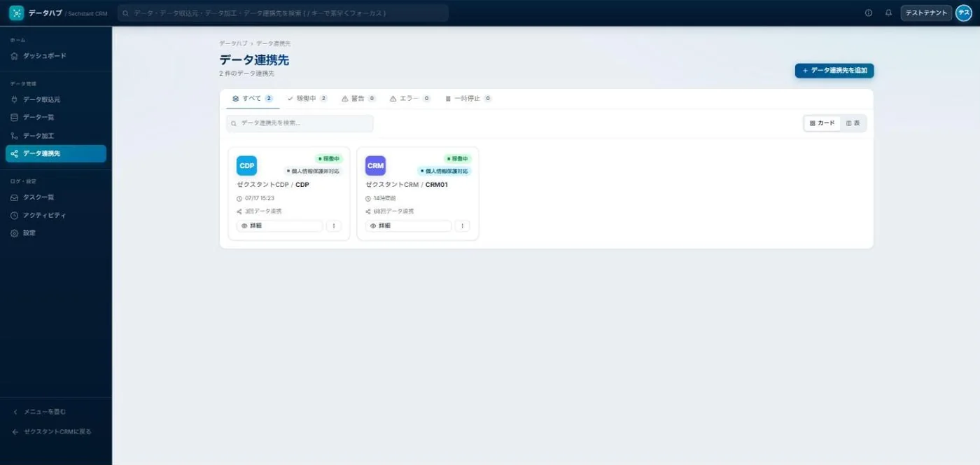Click the 個人情報保護非対応 badge on the CDP card
The height and width of the screenshot is (465, 980).
pyautogui.click(x=313, y=171)
